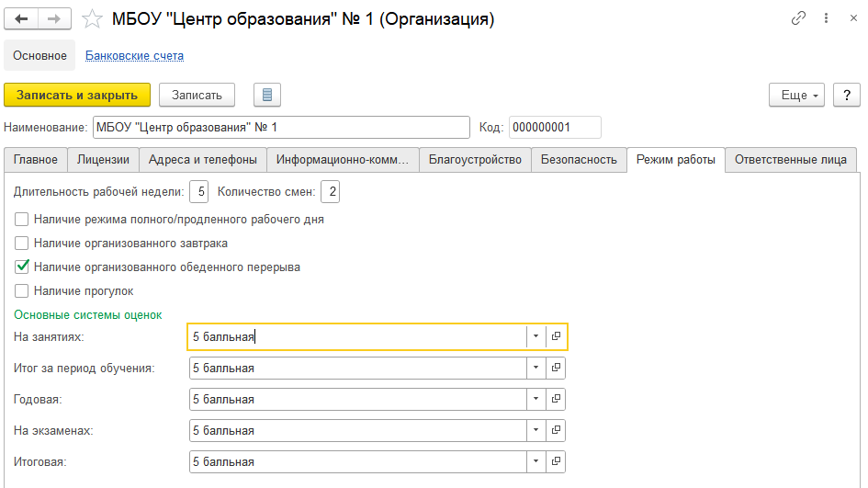Viewport: 868px width, 488px height.
Task: Open the Годовая grading system record
Action: coord(556,400)
